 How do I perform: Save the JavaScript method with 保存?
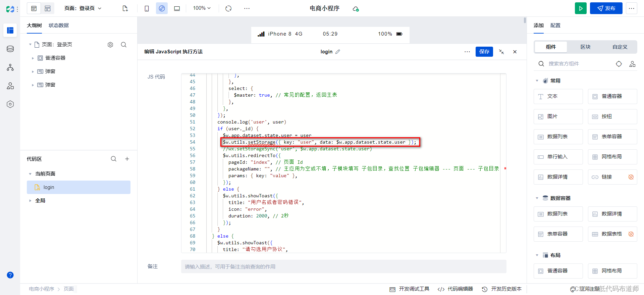click(484, 52)
